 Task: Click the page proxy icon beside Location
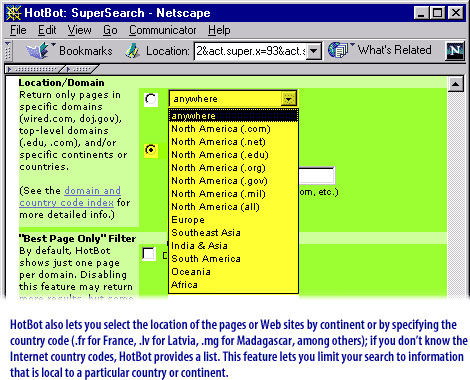[132, 51]
